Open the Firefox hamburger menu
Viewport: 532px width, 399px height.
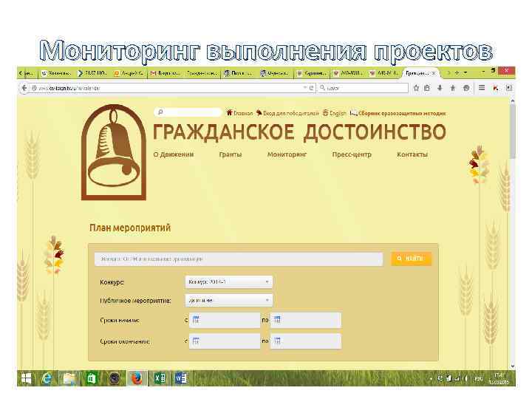click(x=482, y=88)
